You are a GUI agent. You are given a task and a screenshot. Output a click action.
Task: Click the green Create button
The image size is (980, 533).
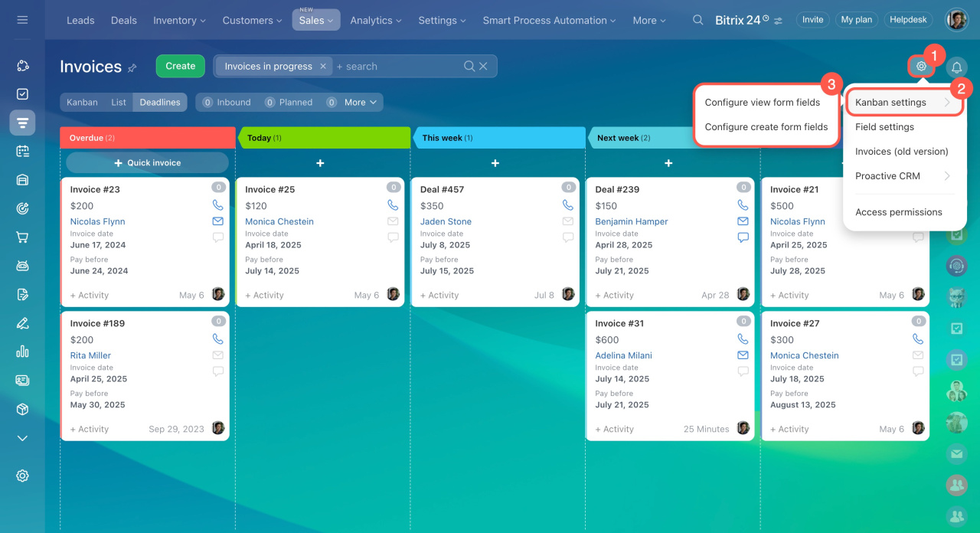coord(180,66)
